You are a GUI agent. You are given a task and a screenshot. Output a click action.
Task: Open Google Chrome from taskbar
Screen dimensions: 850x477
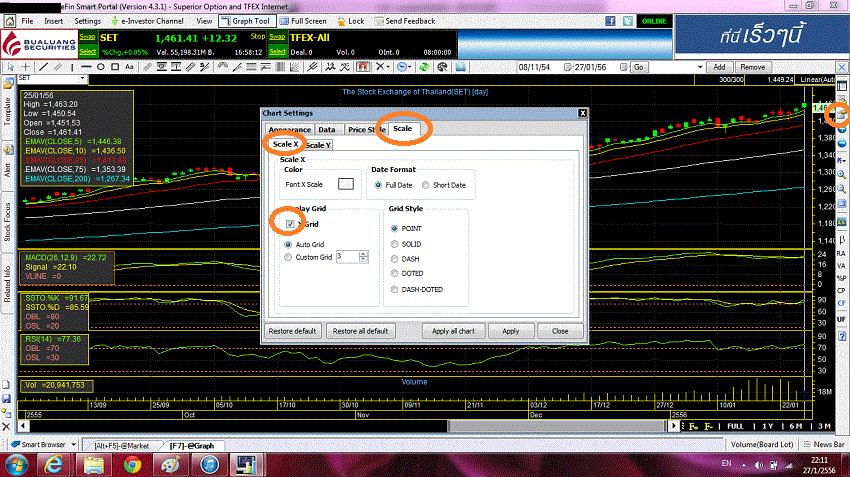coord(132,465)
